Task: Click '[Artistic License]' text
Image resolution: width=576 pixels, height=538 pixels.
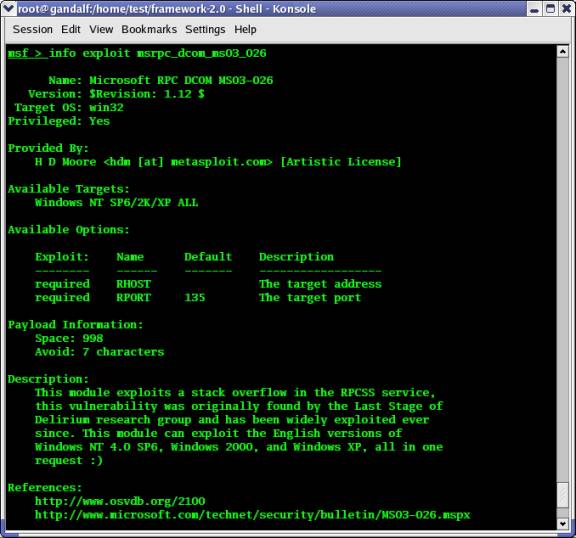Action: pos(341,162)
